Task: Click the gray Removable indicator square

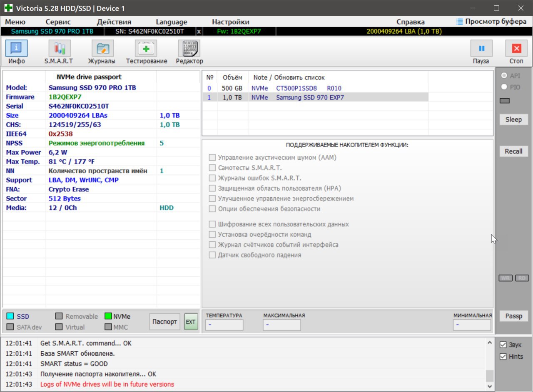Action: pos(59,316)
